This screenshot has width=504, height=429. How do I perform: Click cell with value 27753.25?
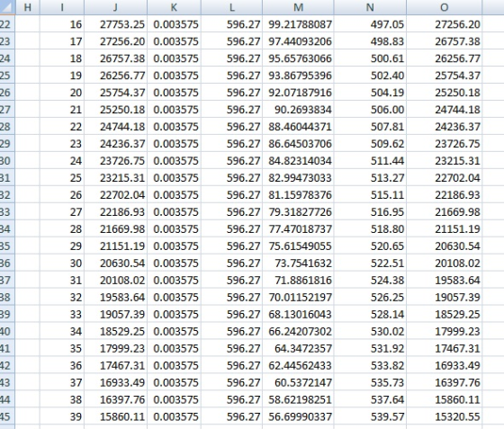[115, 24]
